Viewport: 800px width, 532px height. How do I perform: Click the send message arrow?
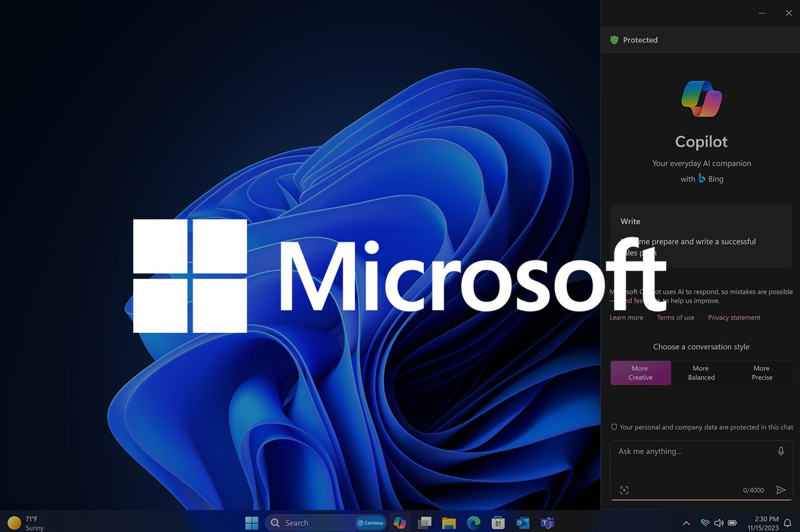[x=781, y=490]
